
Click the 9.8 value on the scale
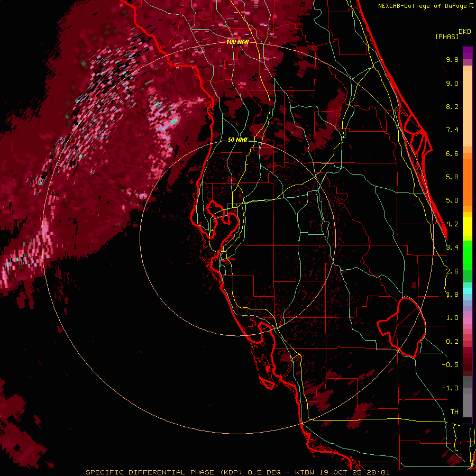click(452, 60)
